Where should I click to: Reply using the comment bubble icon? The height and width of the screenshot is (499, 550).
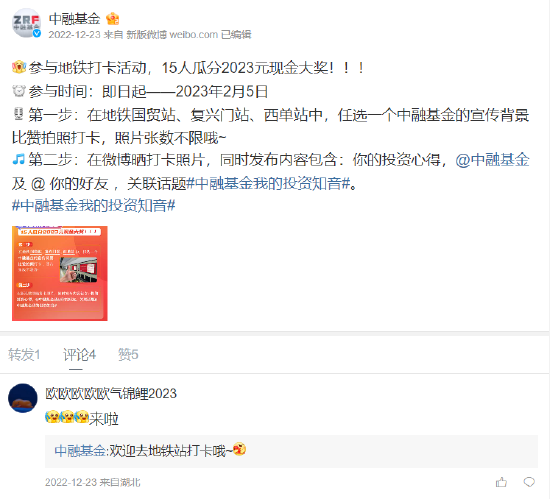[529, 482]
